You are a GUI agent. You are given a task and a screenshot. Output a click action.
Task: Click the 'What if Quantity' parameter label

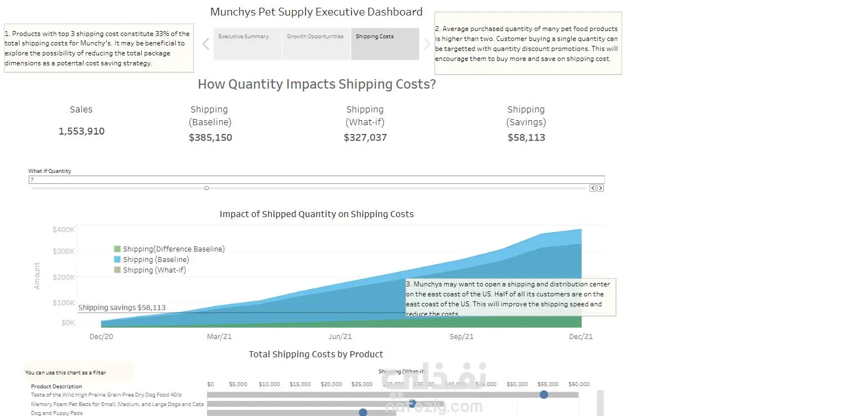[x=50, y=171]
